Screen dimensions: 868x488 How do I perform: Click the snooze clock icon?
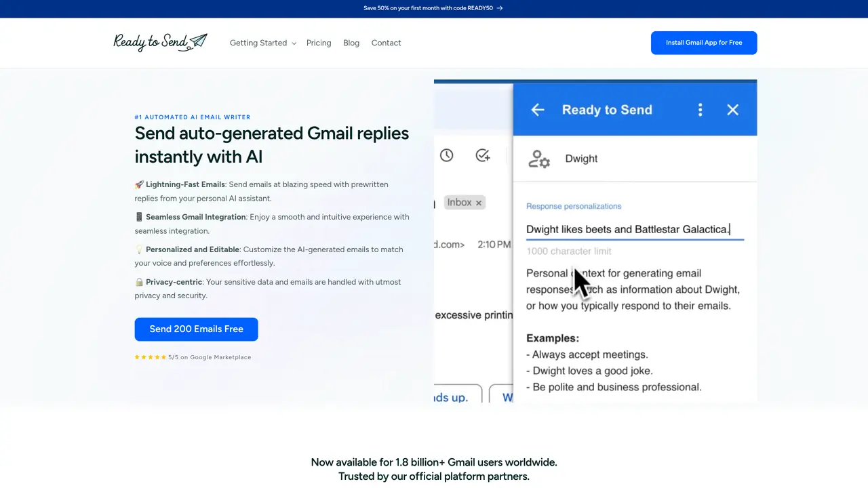click(x=446, y=155)
